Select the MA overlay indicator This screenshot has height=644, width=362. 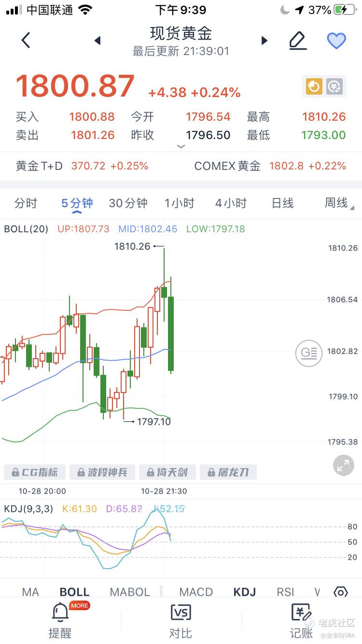point(30,592)
